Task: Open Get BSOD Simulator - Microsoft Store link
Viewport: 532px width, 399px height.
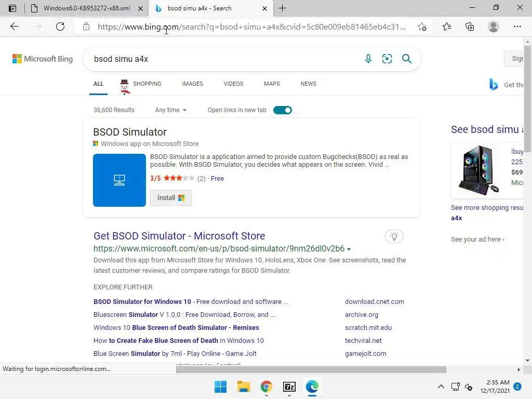Action: click(x=179, y=236)
